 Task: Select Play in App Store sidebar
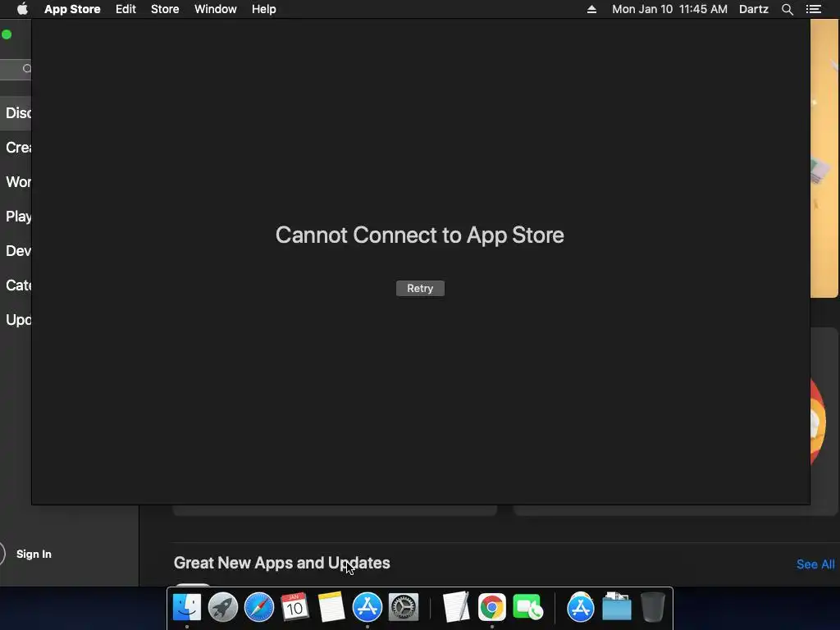point(16,217)
